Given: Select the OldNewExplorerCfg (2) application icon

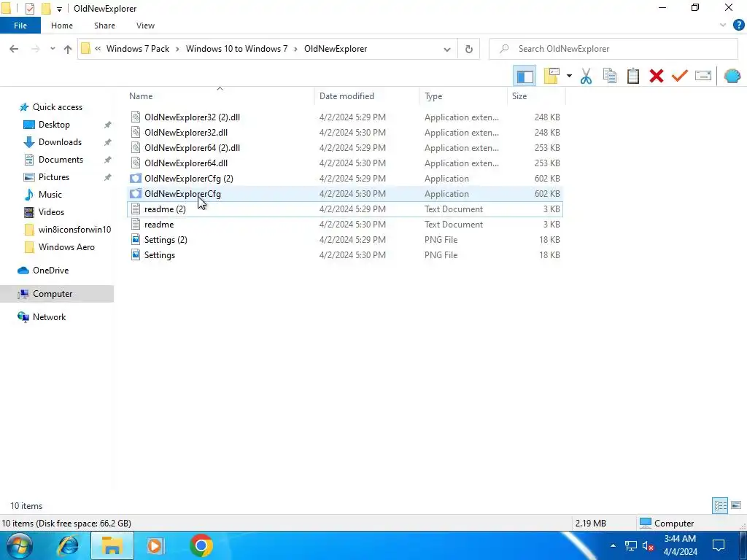Looking at the screenshot, I should 136,179.
